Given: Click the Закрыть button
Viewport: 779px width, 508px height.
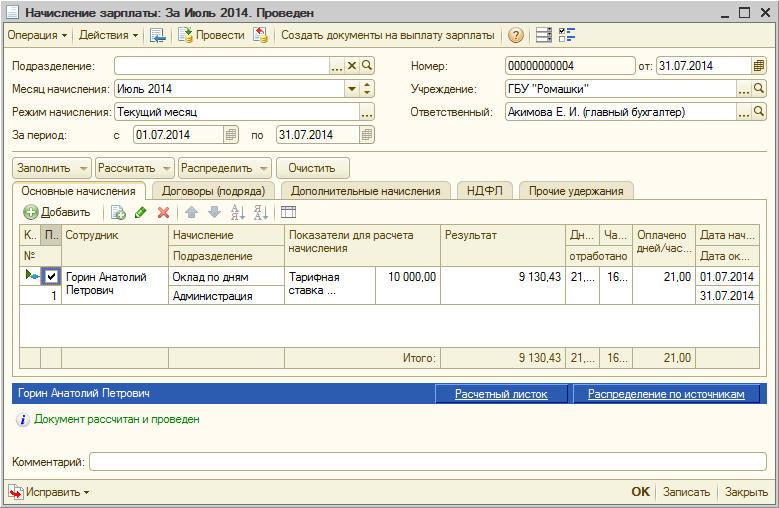Looking at the screenshot, I should pyautogui.click(x=746, y=492).
